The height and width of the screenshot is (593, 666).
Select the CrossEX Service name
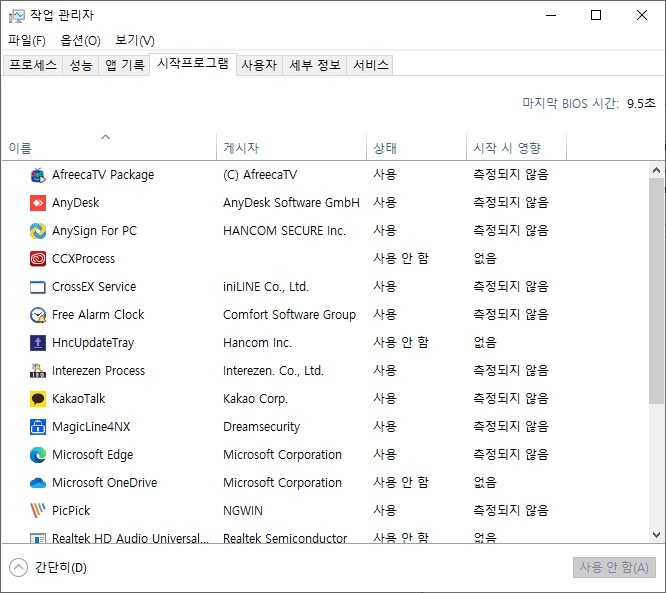[x=94, y=287]
